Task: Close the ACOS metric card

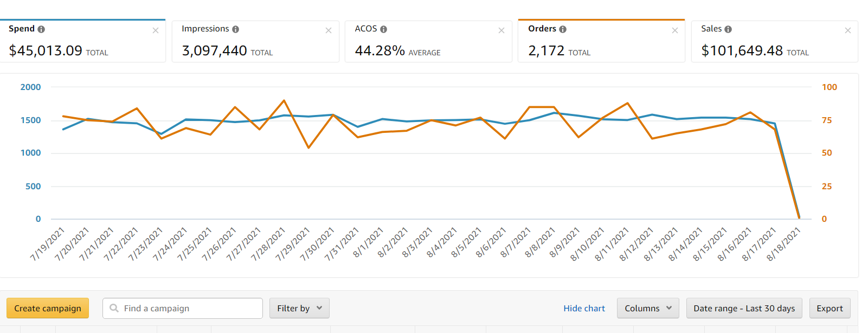Action: pyautogui.click(x=501, y=30)
